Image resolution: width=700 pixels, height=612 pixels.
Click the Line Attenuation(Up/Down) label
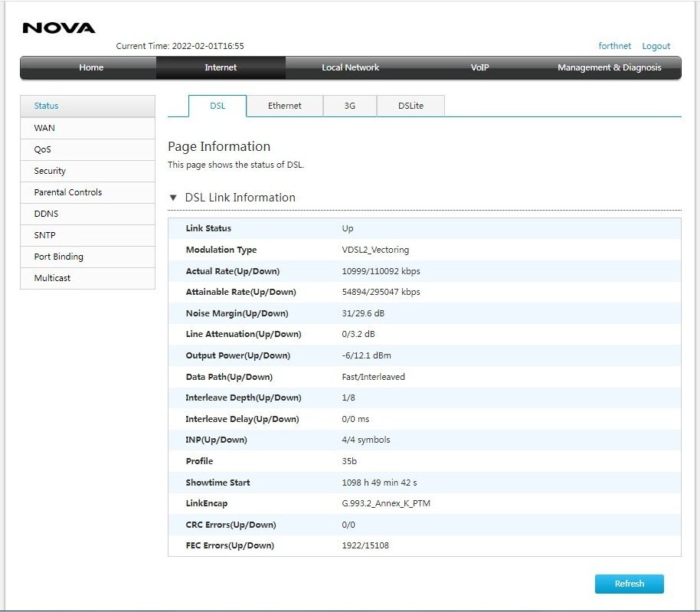[x=244, y=334]
